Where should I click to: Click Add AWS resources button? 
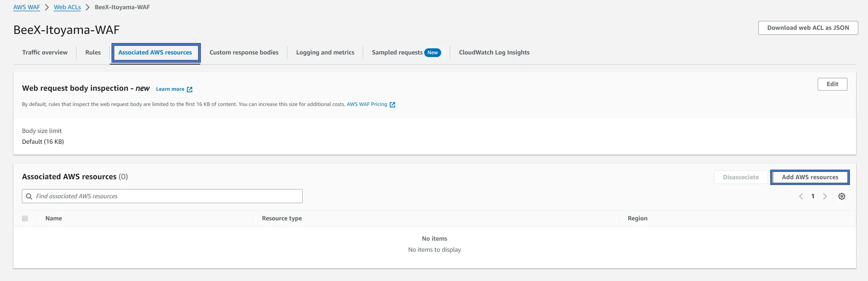click(810, 177)
